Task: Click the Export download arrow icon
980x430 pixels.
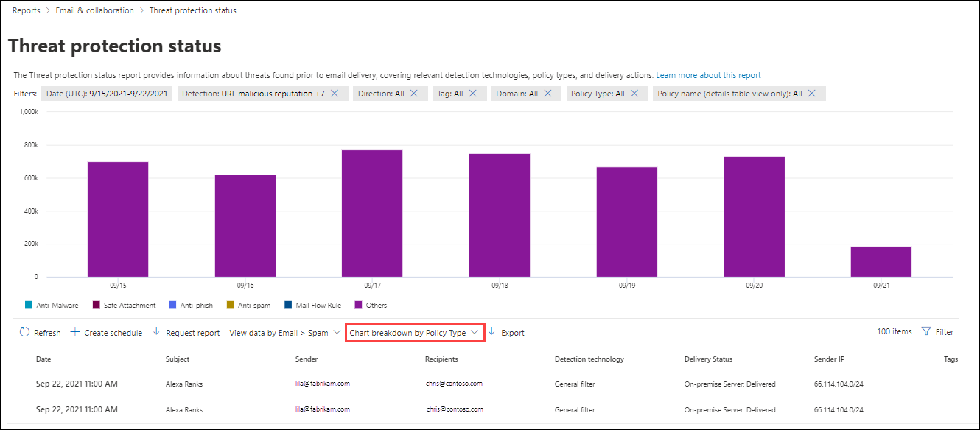Action: coord(492,333)
